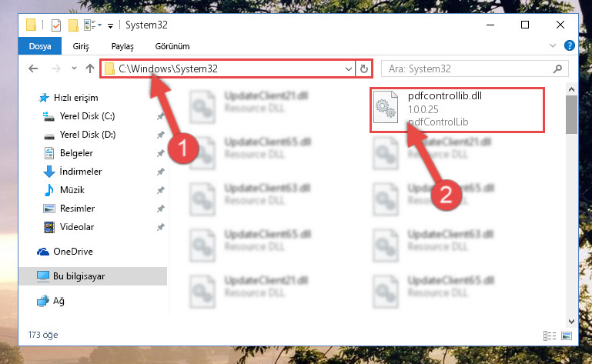Unpin Belgeler from Hızlı erişim
The image size is (592, 364).
(161, 153)
